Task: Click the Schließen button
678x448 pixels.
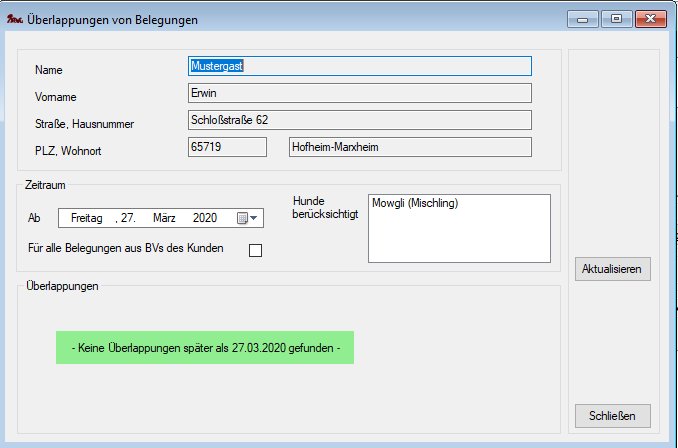Action: coord(613,415)
